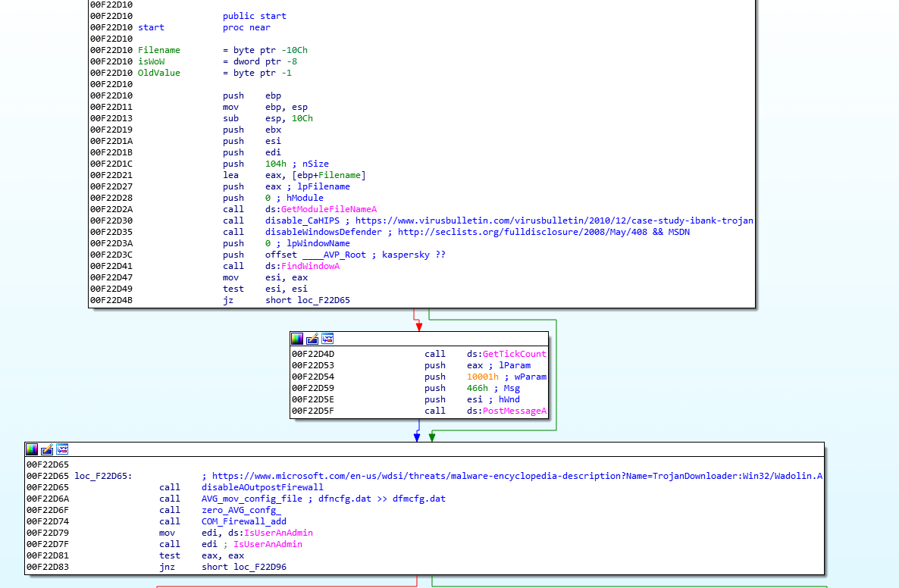Click group nodes icon on loc_F22D65 block
This screenshot has height=588, width=899.
tap(62, 449)
